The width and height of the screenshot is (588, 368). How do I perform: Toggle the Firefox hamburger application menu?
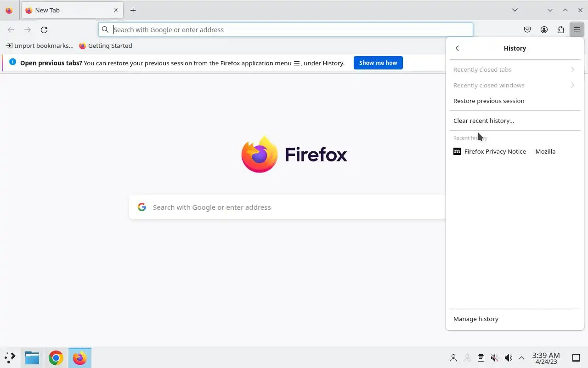(x=577, y=29)
